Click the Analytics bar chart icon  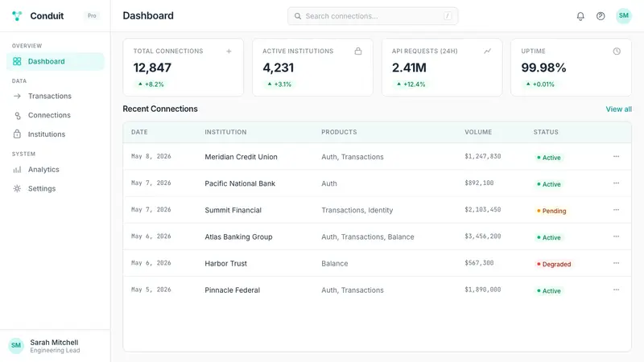pyautogui.click(x=17, y=170)
